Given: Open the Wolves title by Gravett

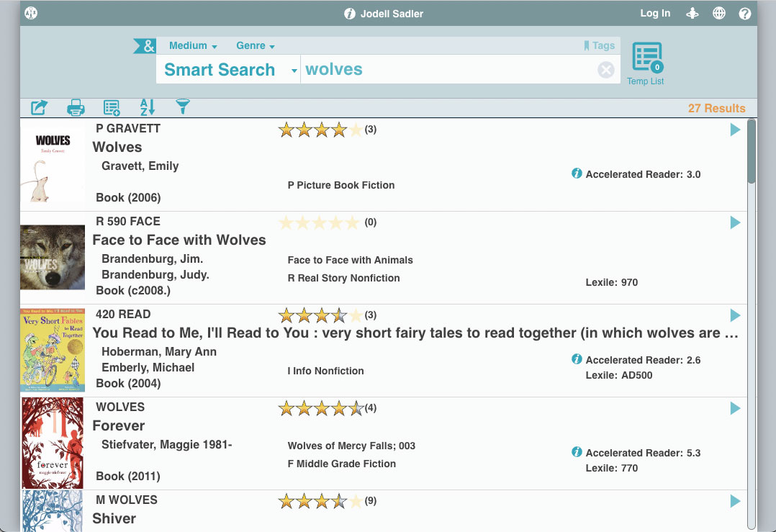Looking at the screenshot, I should pyautogui.click(x=117, y=147).
